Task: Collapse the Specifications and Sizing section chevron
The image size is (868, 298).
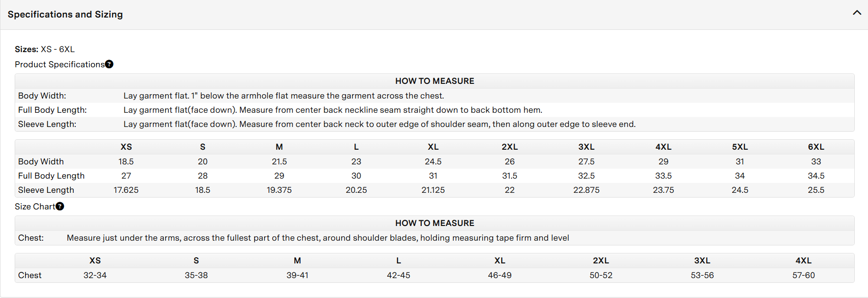Action: [857, 13]
